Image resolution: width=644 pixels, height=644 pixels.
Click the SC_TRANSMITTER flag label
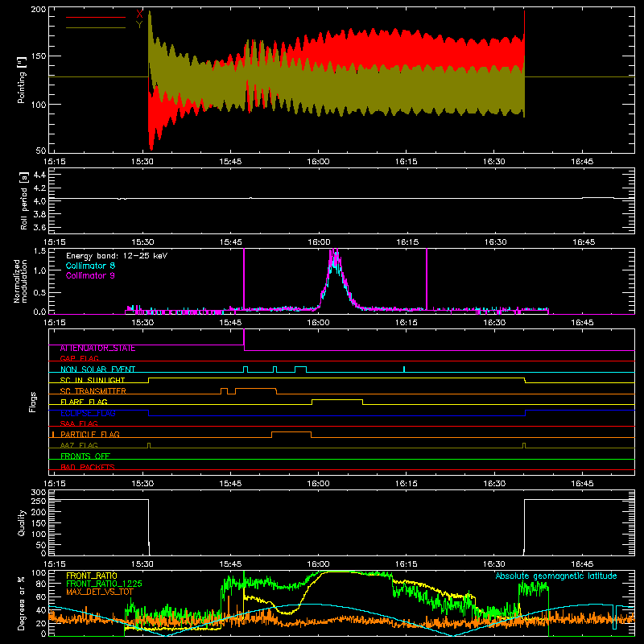pos(93,391)
